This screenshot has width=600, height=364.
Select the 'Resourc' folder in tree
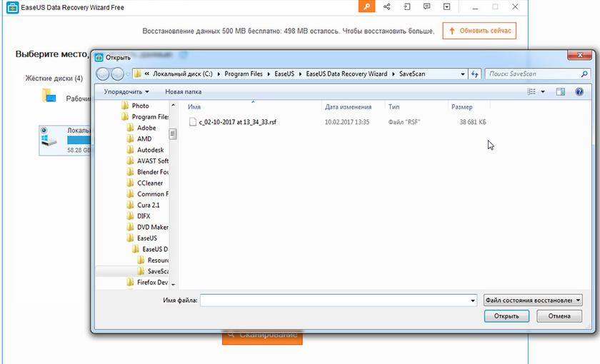pyautogui.click(x=158, y=260)
